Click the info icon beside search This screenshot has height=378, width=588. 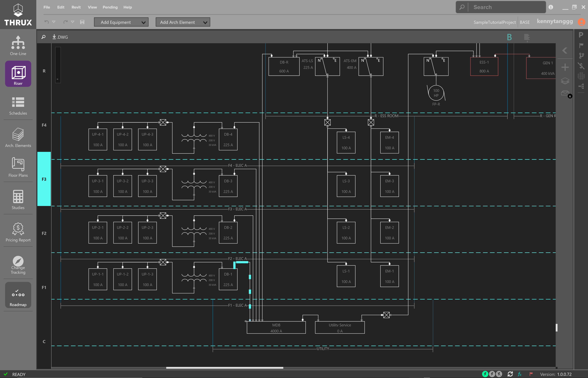click(x=551, y=7)
